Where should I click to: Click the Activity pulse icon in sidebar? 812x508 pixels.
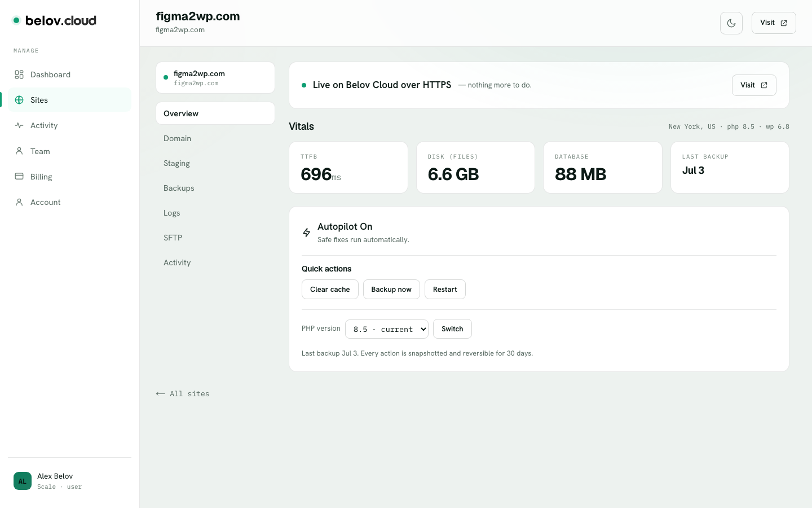(19, 125)
